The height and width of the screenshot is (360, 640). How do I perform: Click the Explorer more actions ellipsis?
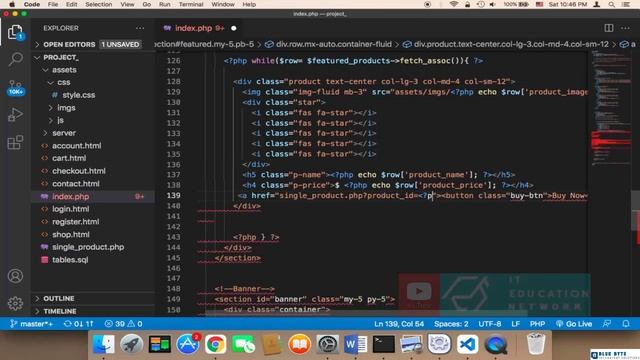140,28
